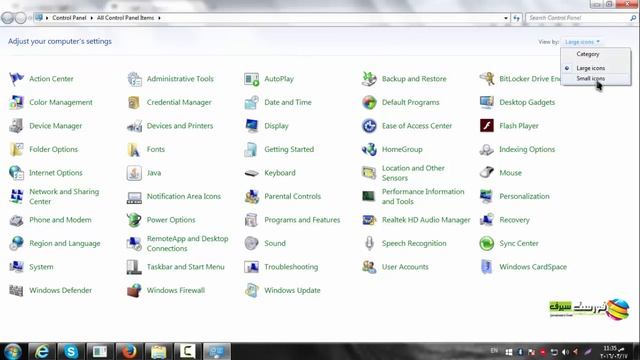The height and width of the screenshot is (360, 640).
Task: Open the Backup and Restore icon
Action: click(369, 79)
